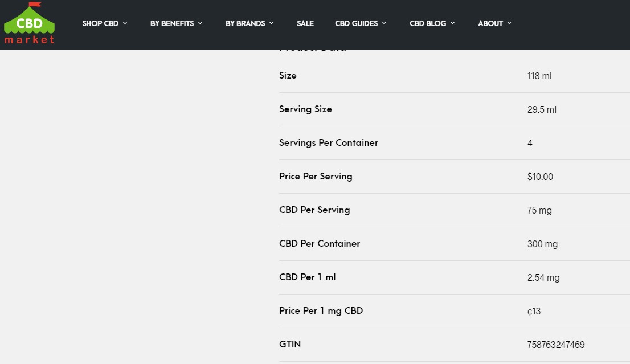Go to the Sale page

[x=305, y=23]
